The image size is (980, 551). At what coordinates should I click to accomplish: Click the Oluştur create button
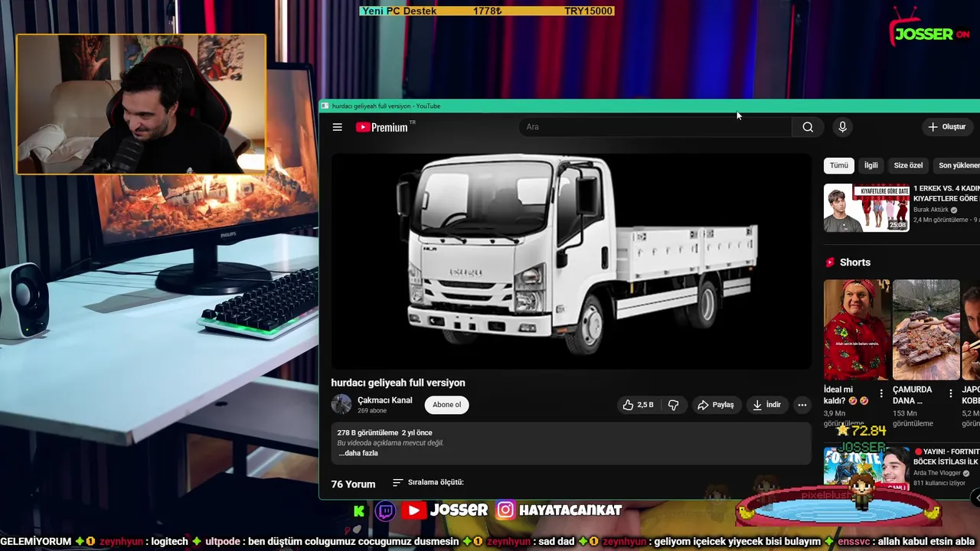(947, 127)
